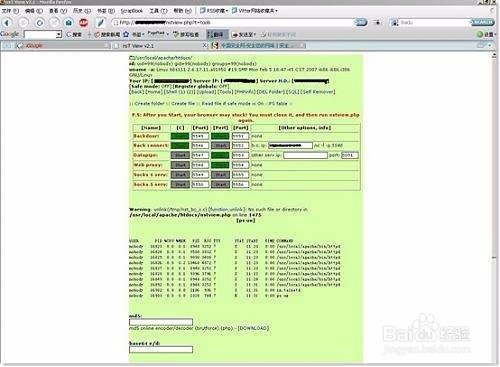Click the red Adblock ABP icon
500x367 pixels.
click(84, 23)
